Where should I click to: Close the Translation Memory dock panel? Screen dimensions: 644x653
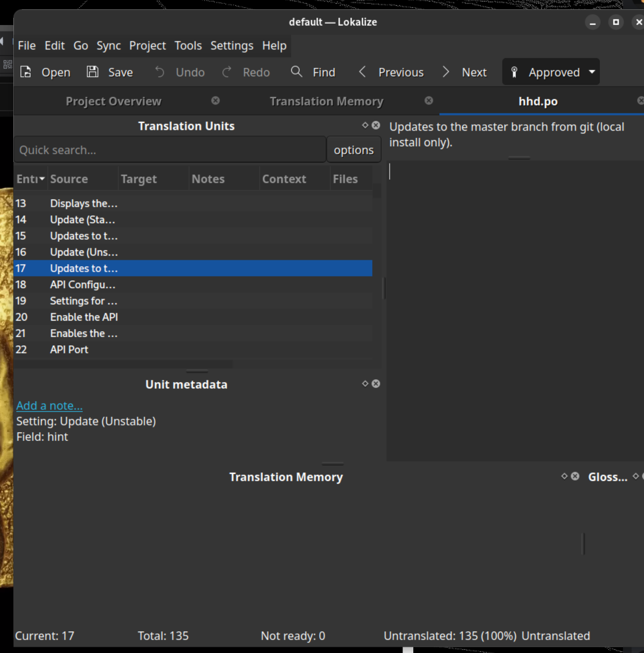pyautogui.click(x=575, y=477)
